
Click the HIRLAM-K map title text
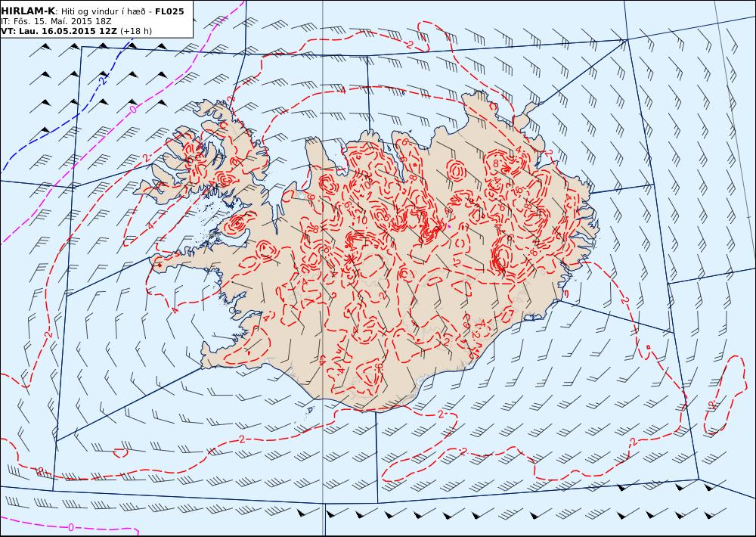pyautogui.click(x=92, y=11)
